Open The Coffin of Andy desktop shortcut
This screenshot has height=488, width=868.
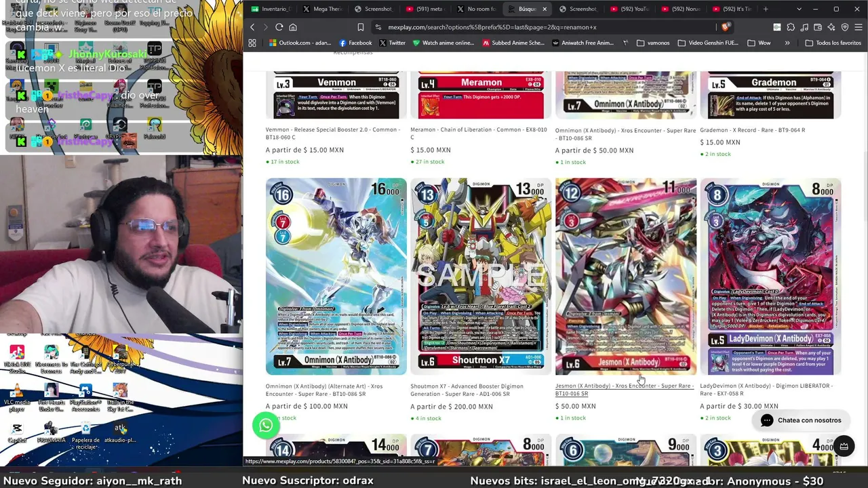pos(85,359)
